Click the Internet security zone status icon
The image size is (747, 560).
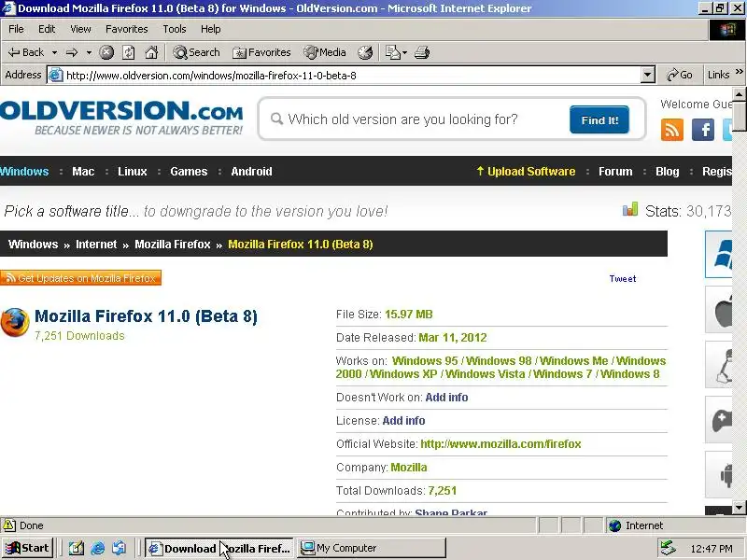click(614, 525)
